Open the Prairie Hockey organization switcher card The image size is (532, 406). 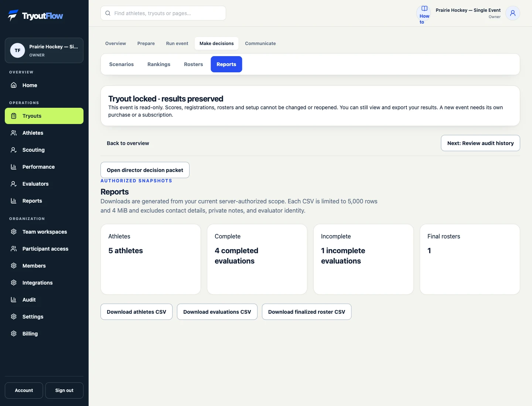[x=44, y=51]
